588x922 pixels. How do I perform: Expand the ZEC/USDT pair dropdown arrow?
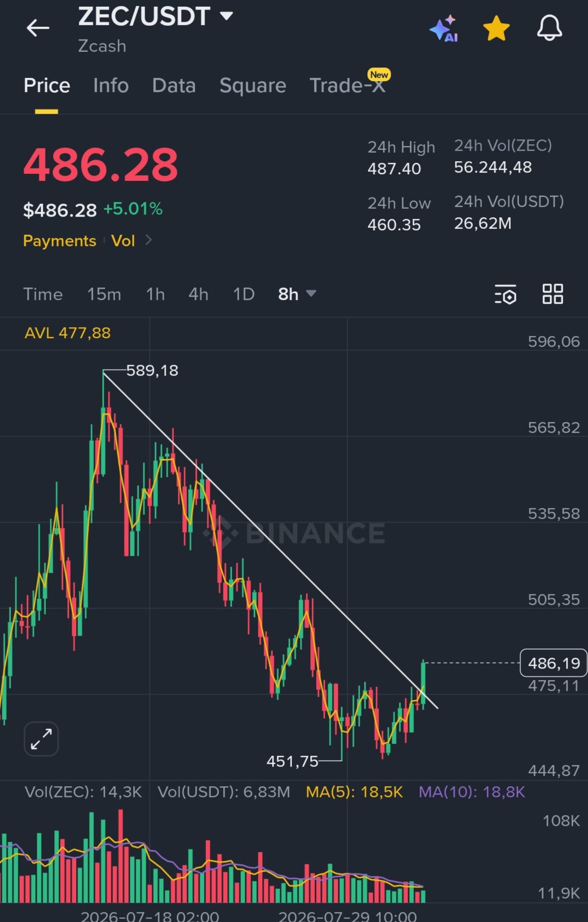point(226,16)
